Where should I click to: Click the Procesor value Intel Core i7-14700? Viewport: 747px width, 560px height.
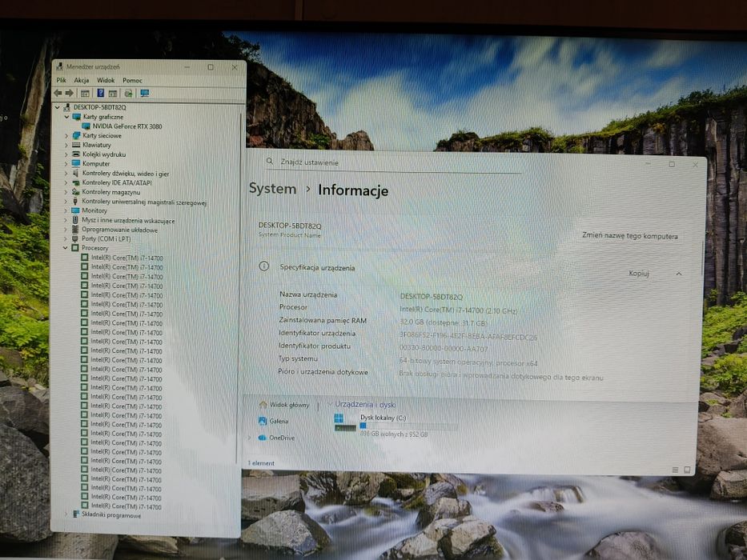click(458, 310)
